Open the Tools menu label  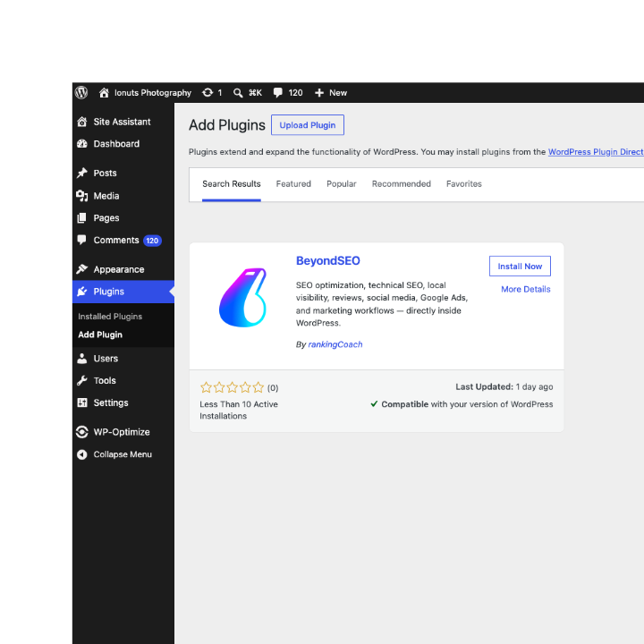pos(105,381)
